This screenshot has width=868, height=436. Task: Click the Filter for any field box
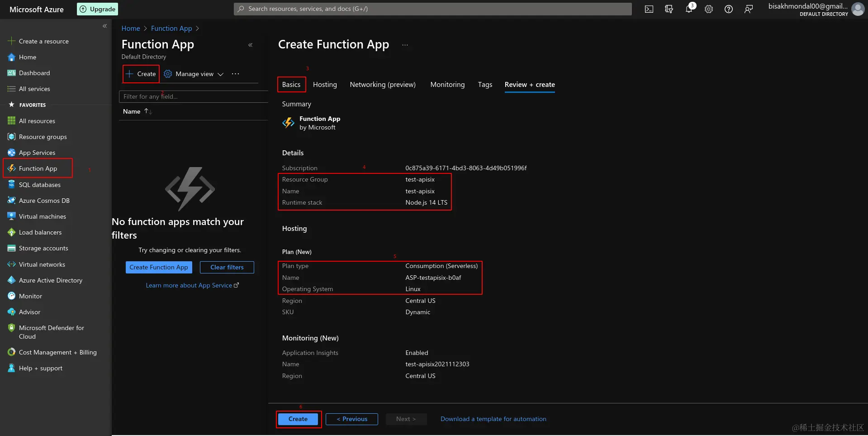point(194,96)
